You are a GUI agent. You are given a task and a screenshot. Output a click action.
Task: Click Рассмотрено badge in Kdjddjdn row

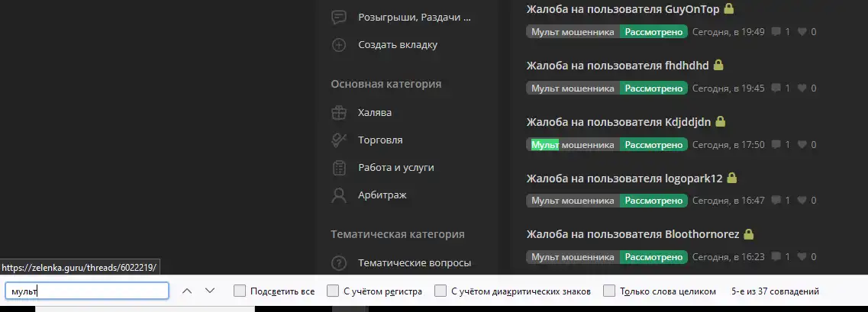pos(653,144)
